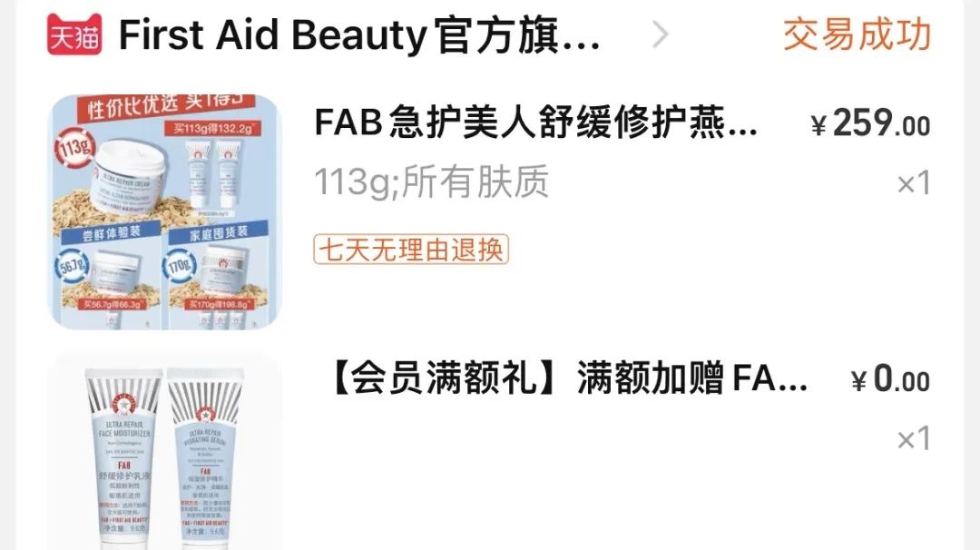This screenshot has width=980, height=550.
Task: Tap the red Tmall 天猫 logo
Action: tap(74, 35)
